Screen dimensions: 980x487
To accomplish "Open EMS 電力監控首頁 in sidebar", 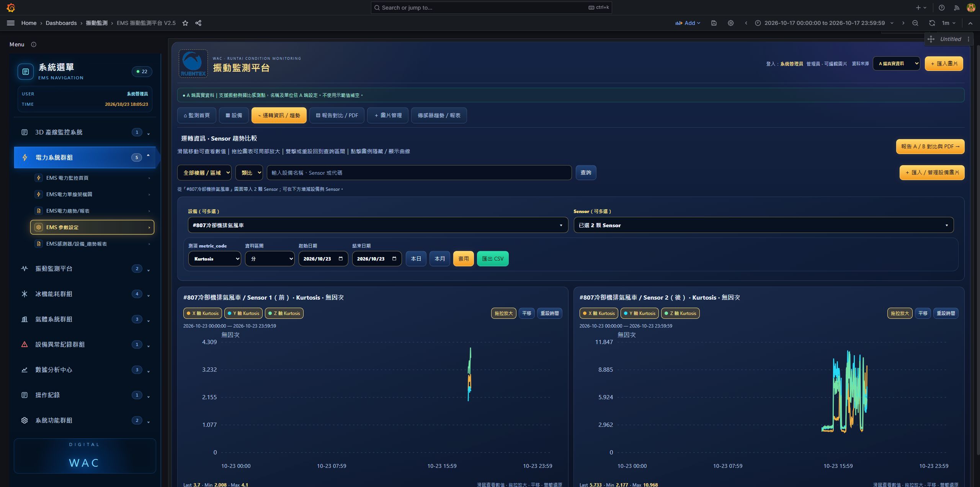I will 93,178.
